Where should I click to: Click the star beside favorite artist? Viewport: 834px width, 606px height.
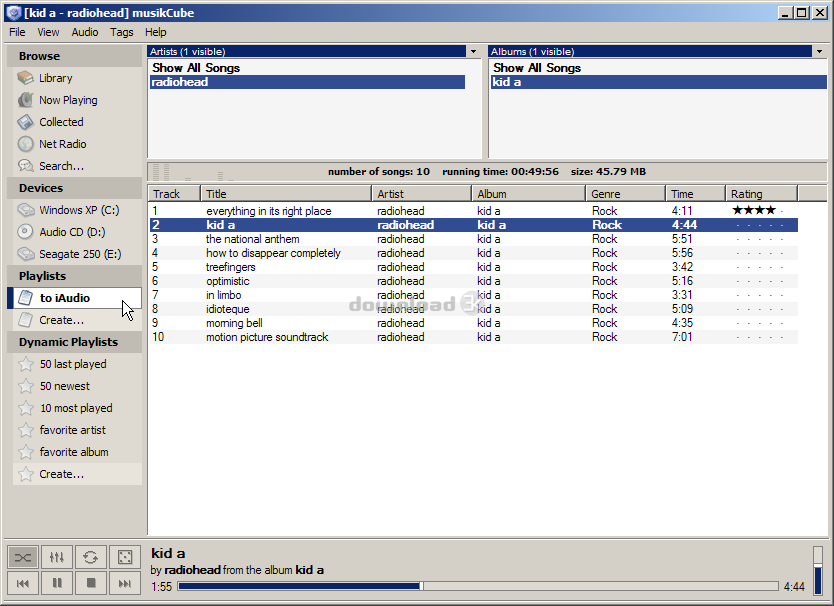pos(26,430)
